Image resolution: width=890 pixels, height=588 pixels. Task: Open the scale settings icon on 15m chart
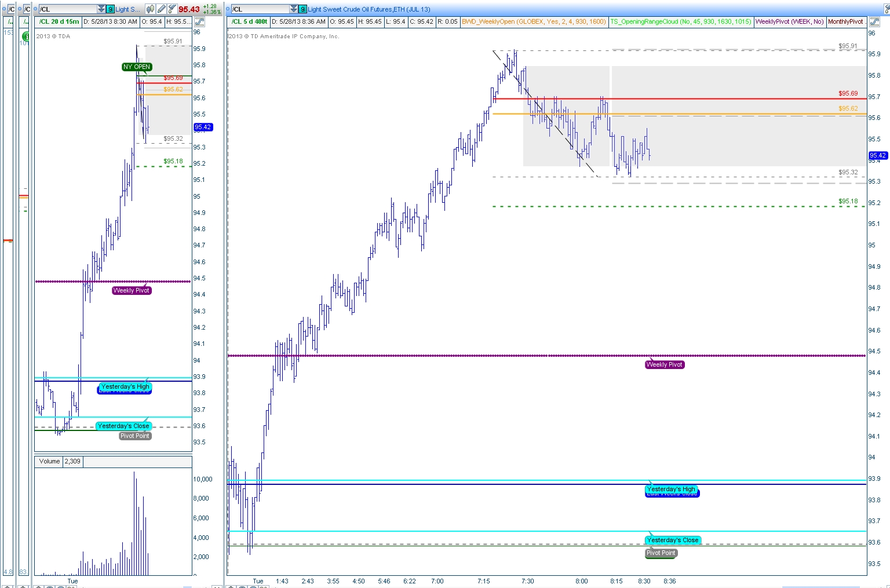[199, 22]
